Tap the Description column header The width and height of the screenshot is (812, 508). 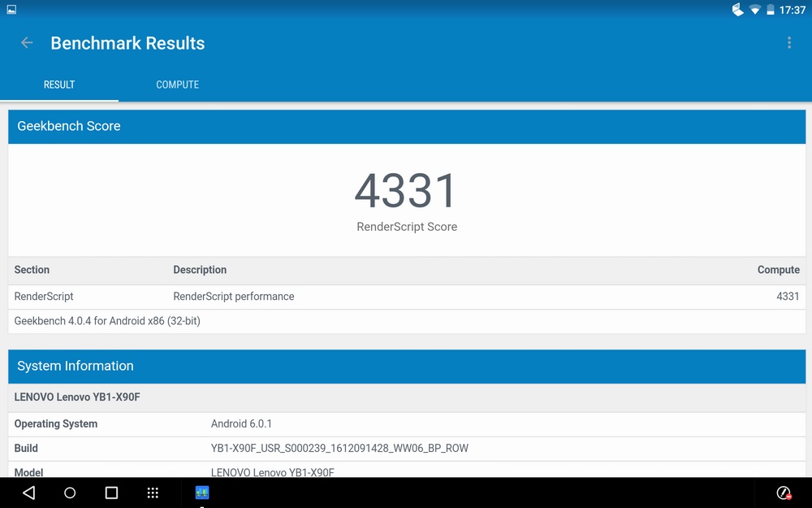coord(200,270)
